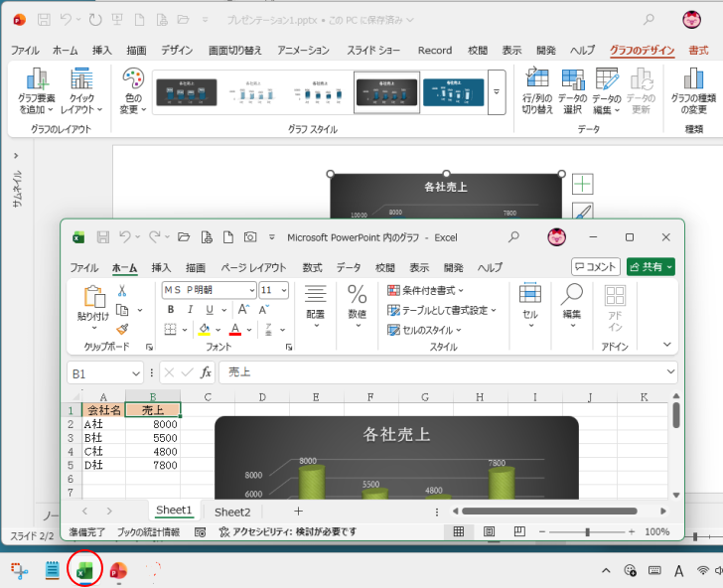Click Excel zoom slider handle
Screen dimensions: 723x588
(588, 532)
